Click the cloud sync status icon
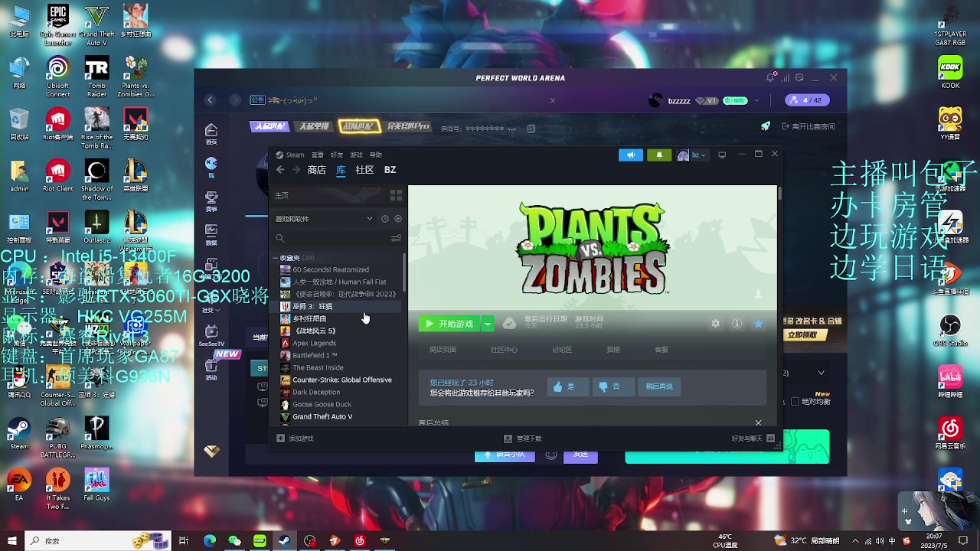The width and height of the screenshot is (980, 551). point(509,324)
